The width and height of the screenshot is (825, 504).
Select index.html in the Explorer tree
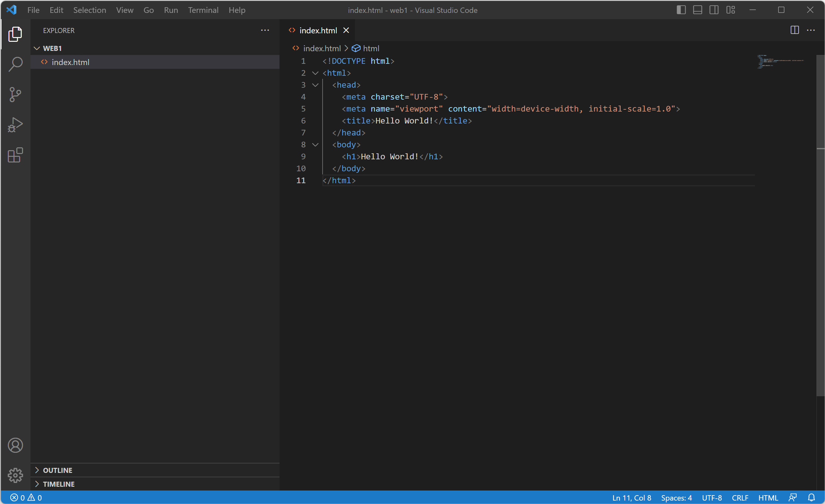click(70, 62)
